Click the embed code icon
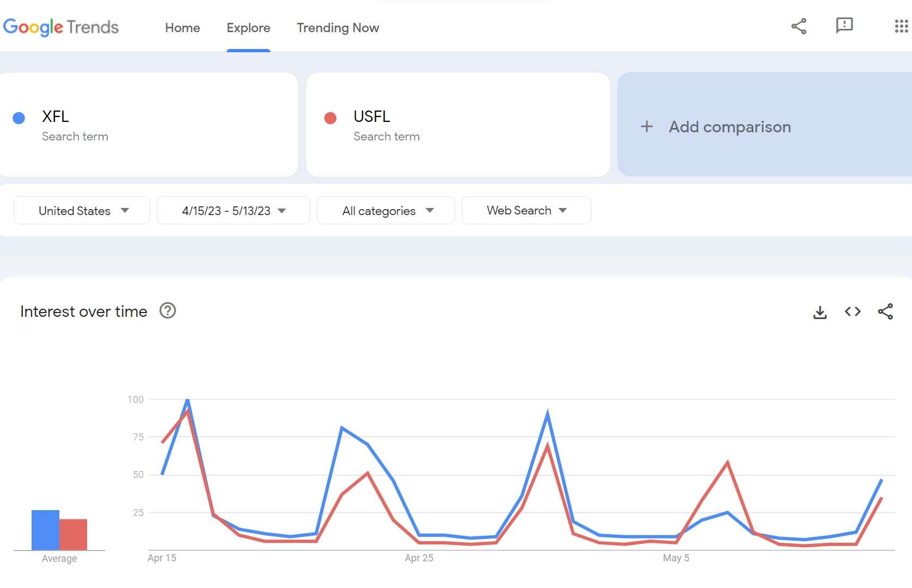 (x=853, y=311)
